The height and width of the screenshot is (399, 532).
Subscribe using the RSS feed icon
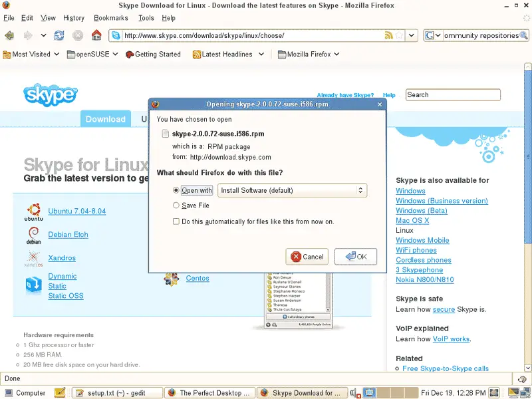(389, 35)
